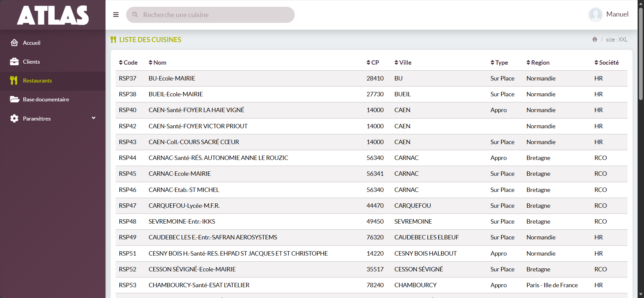
Task: Click the Restaurants utensils icon in sidebar
Action: [14, 80]
